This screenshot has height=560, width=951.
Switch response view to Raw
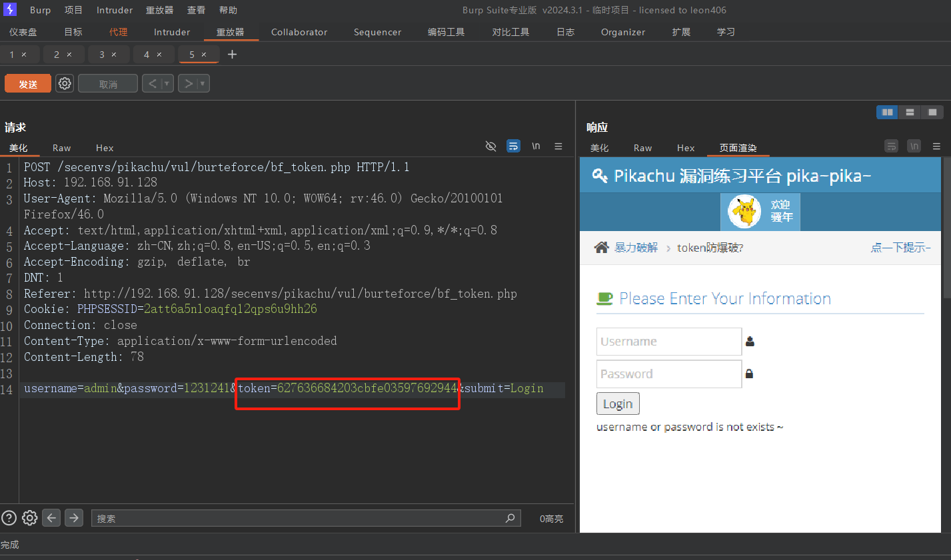click(643, 148)
